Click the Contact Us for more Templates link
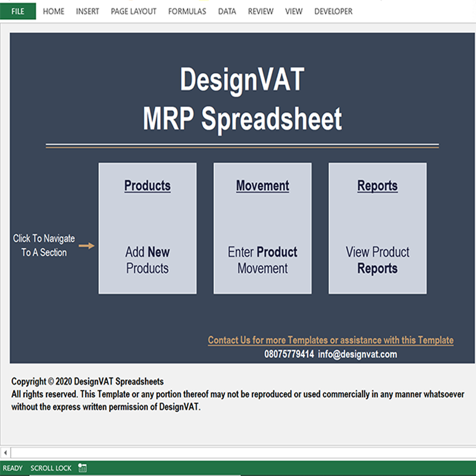 click(x=331, y=340)
